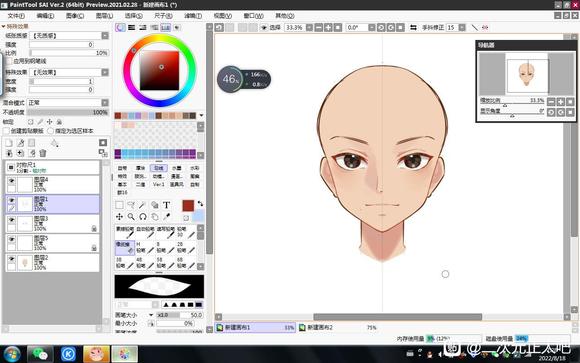The width and height of the screenshot is (580, 363).
Task: Select the Zoom magnifier tool
Action: click(x=131, y=216)
